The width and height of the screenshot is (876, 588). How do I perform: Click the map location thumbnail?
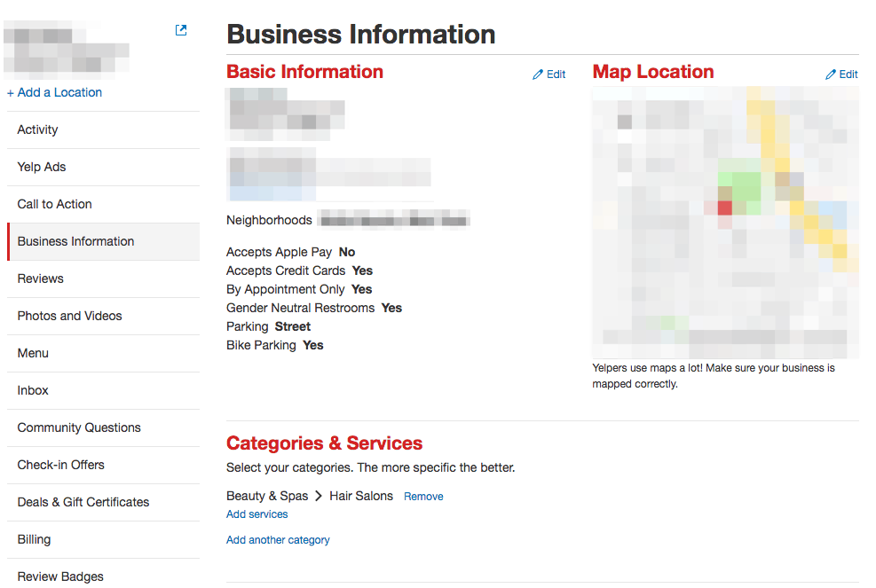coord(725,222)
